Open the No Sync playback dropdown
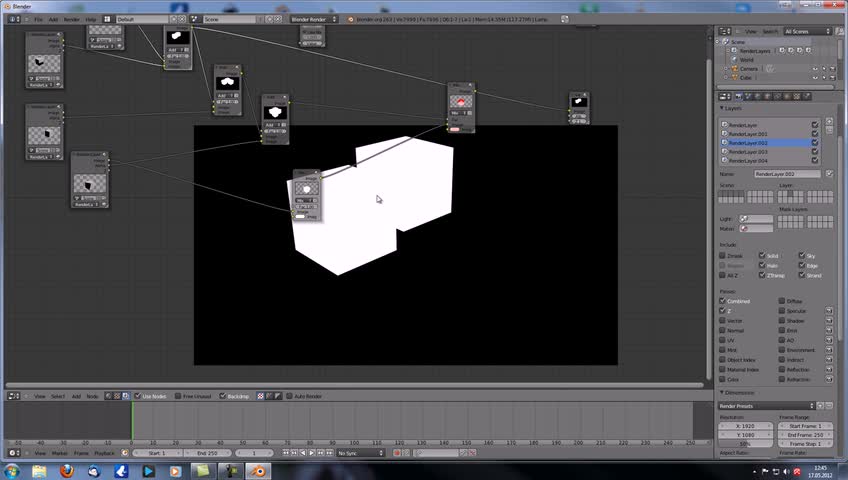Screen dimensions: 848x480 tap(360, 453)
